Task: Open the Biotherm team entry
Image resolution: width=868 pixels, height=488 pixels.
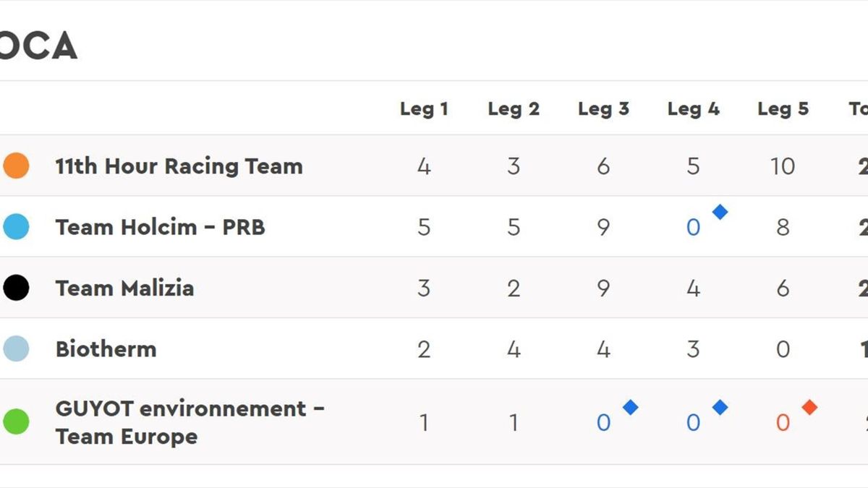Action: pos(106,349)
